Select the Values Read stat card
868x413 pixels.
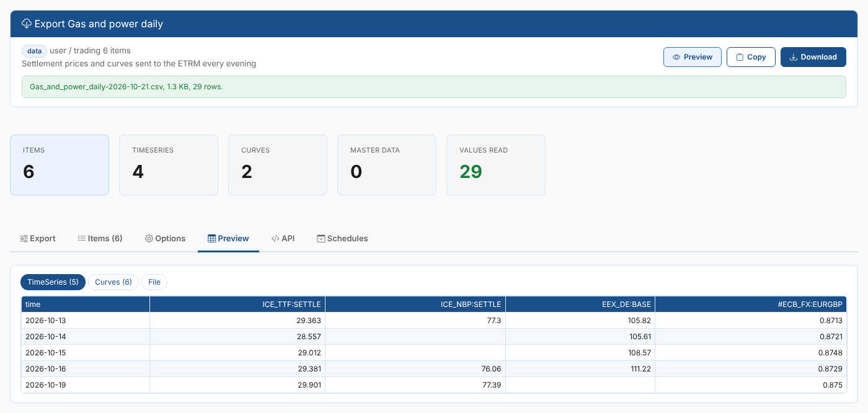click(496, 165)
